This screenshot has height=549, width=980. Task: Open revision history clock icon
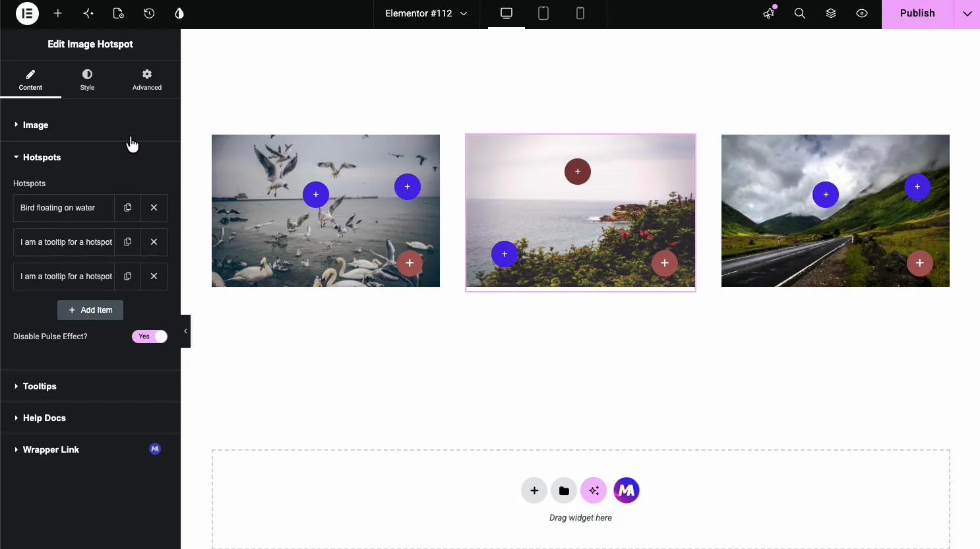(x=149, y=13)
